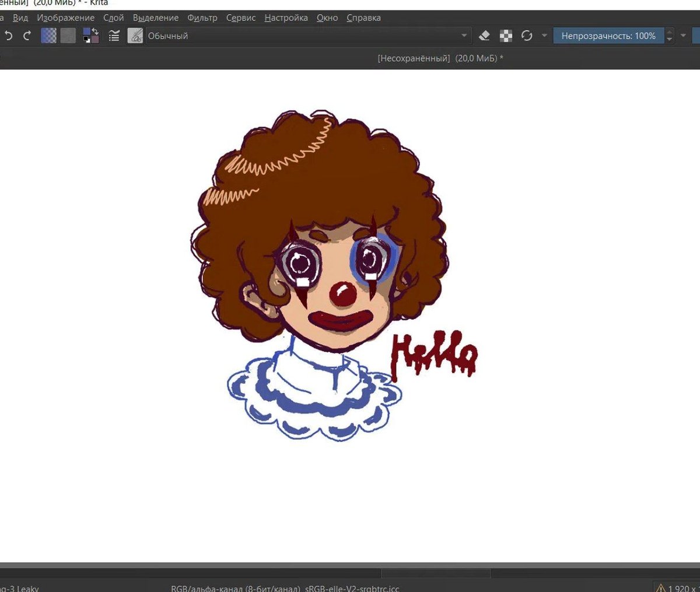Click the image dimensions warning icon
The image size is (700, 592).
coord(660,588)
